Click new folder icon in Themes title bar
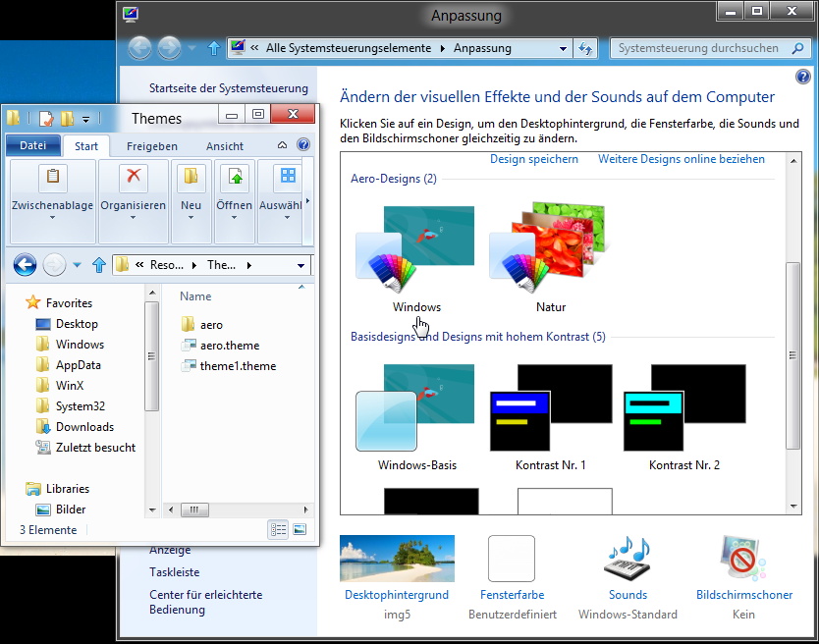Screen dimensions: 819x644 (x=68, y=119)
